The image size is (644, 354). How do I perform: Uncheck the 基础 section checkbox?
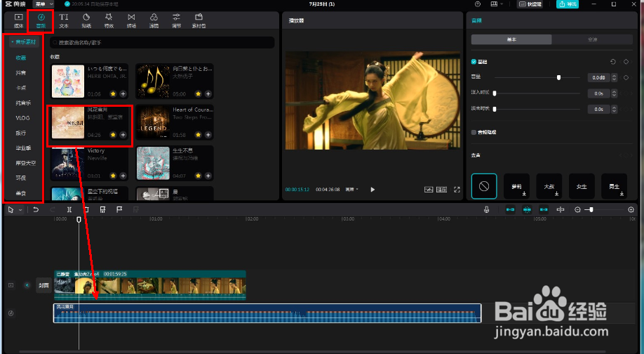point(474,62)
